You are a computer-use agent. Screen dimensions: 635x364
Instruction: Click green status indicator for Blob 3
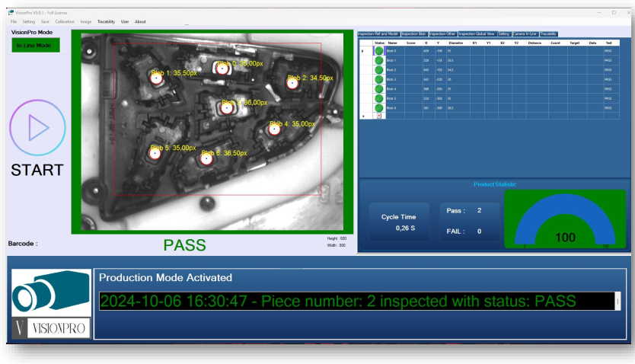tap(378, 79)
